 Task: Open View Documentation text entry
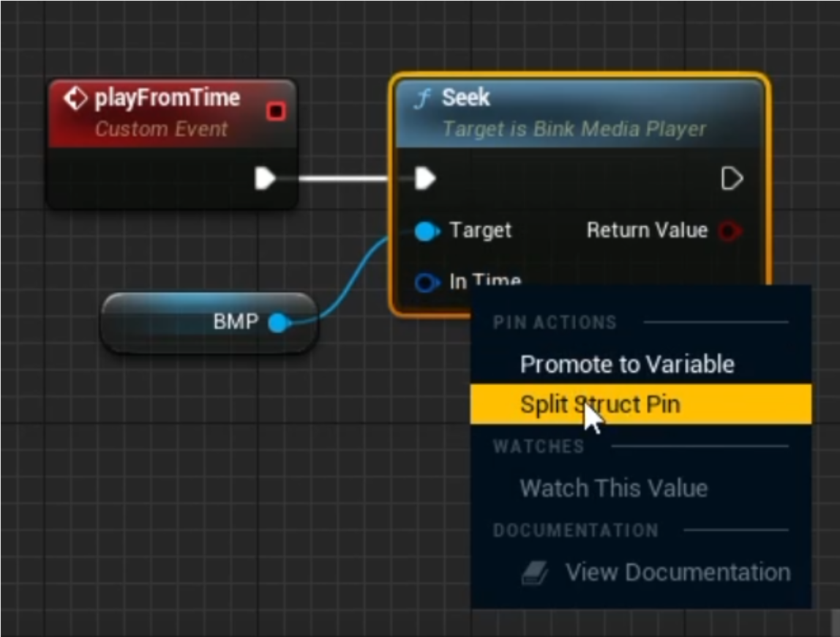[677, 573]
